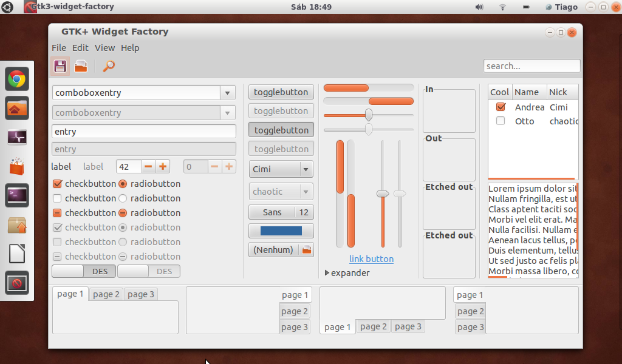The image size is (622, 364).
Task: Open the package upload box dock icon
Action: pos(16,225)
